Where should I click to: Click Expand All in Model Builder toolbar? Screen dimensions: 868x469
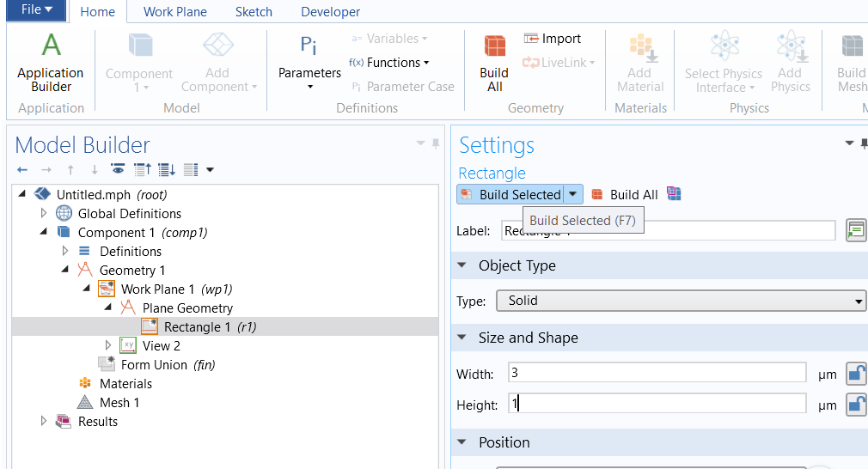click(x=166, y=169)
